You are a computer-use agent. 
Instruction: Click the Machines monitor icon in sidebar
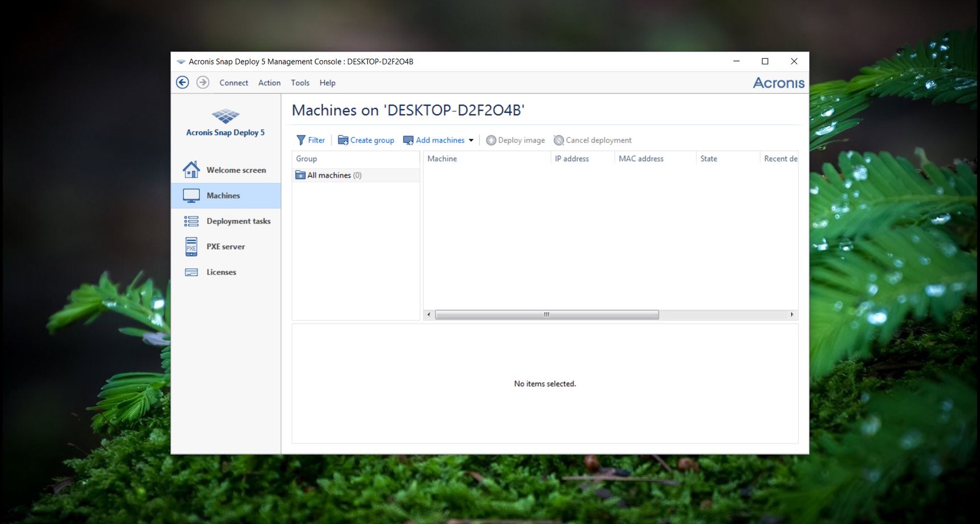[x=191, y=195]
